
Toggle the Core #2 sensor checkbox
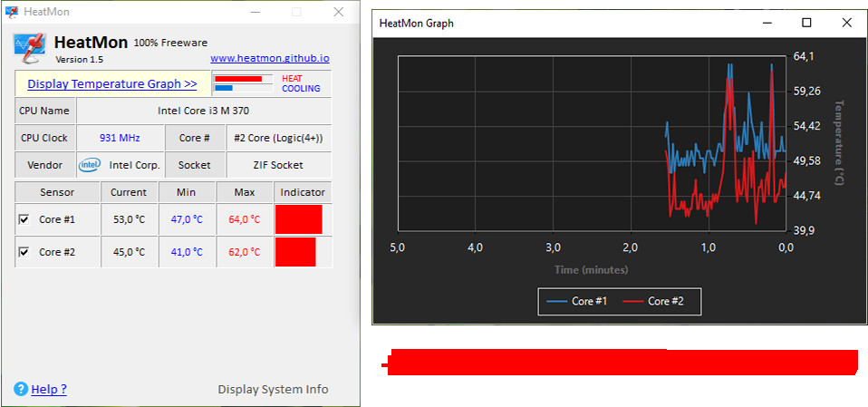(24, 252)
